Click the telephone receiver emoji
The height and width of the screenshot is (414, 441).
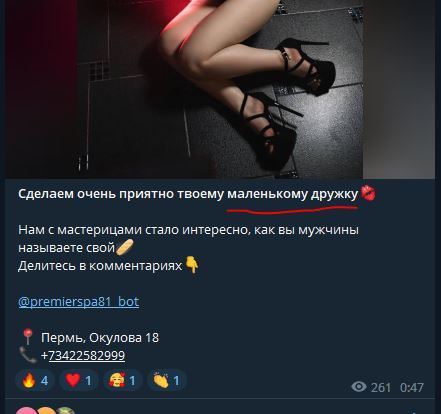click(x=28, y=355)
